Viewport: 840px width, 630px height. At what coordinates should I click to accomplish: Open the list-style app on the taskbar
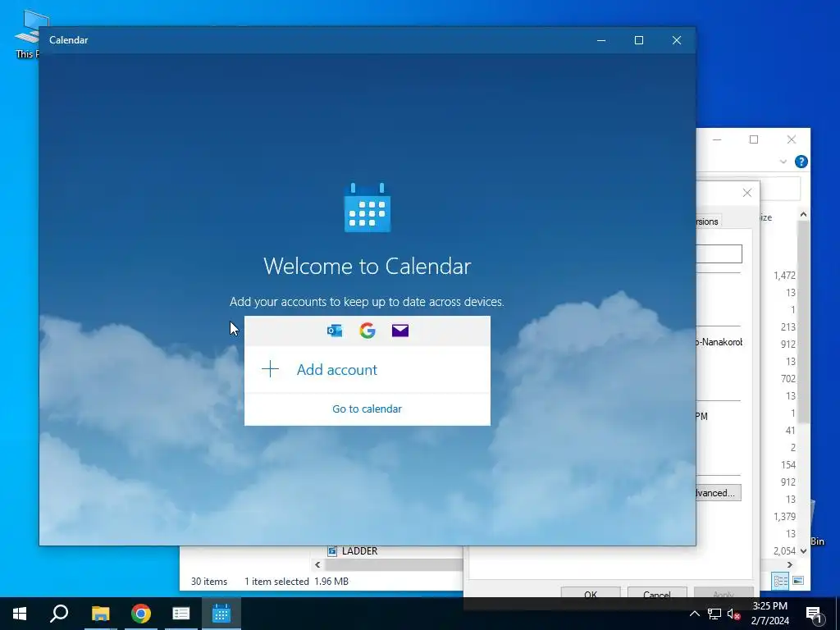181,614
